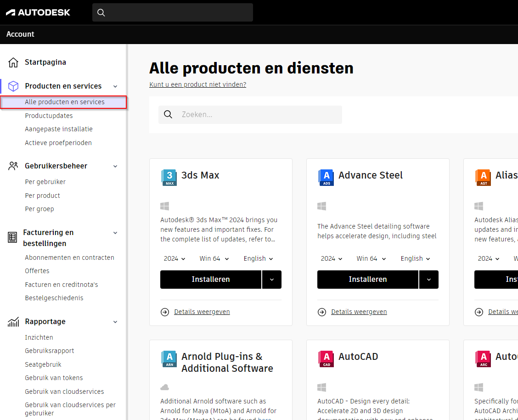Click the AutoCAD Architecture ARC icon
The width and height of the screenshot is (518, 420).
coord(483,359)
